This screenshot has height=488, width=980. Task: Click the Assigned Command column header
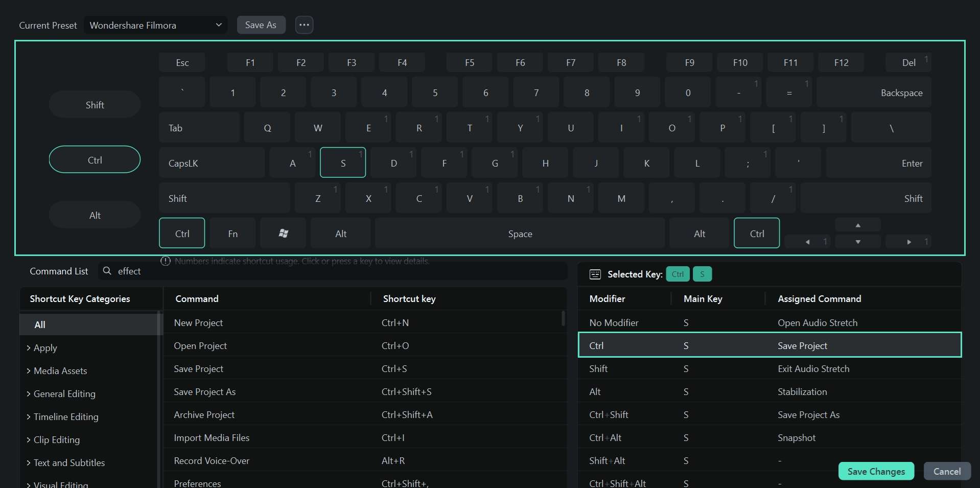[x=819, y=298]
